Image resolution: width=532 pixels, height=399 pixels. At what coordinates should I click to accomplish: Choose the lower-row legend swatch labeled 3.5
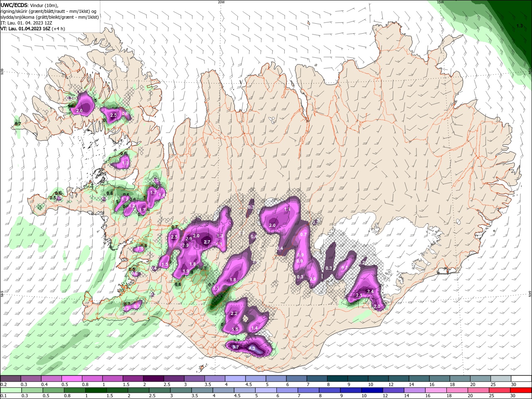202,390
